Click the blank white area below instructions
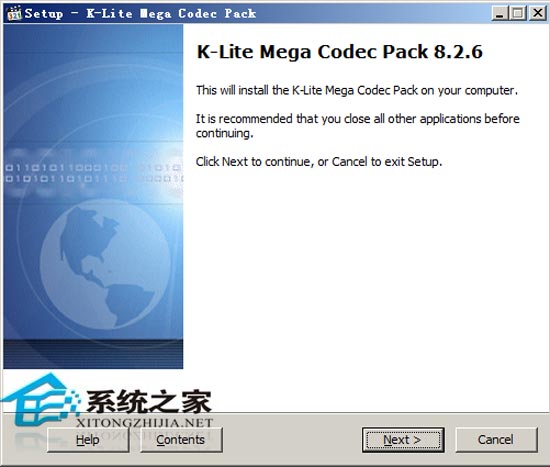 (365, 281)
